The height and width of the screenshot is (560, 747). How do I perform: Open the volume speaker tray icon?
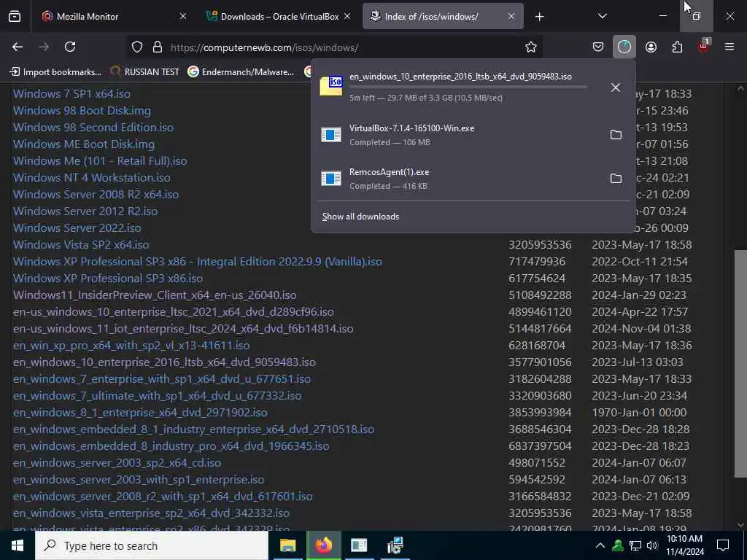point(652,545)
